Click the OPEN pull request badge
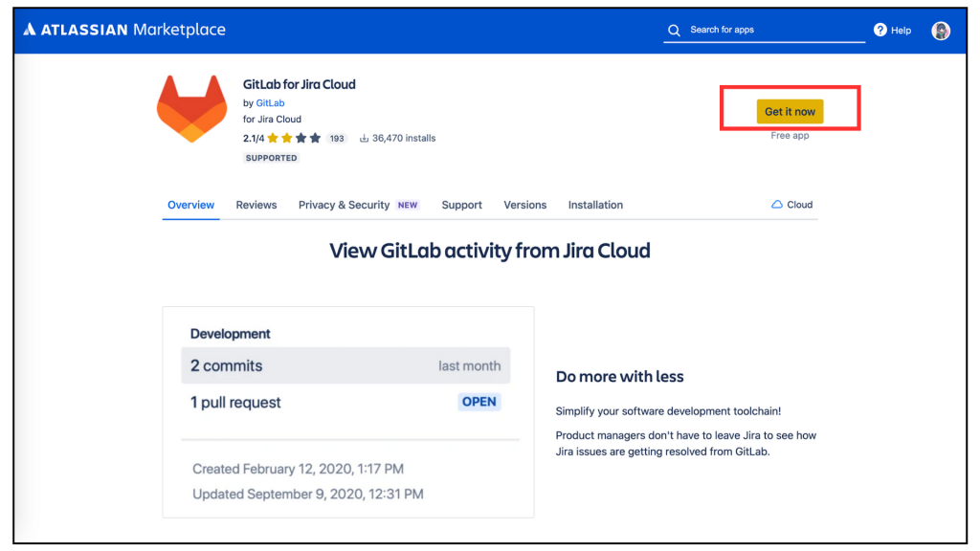 click(479, 402)
